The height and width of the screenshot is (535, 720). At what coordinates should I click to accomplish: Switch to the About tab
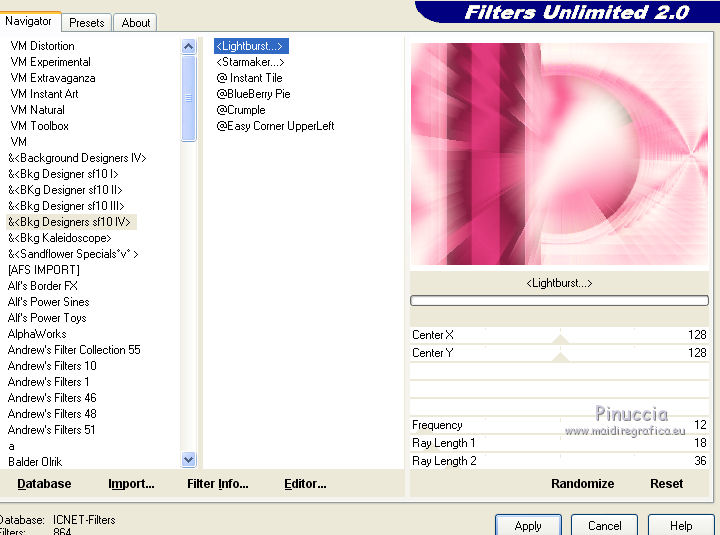(x=135, y=23)
